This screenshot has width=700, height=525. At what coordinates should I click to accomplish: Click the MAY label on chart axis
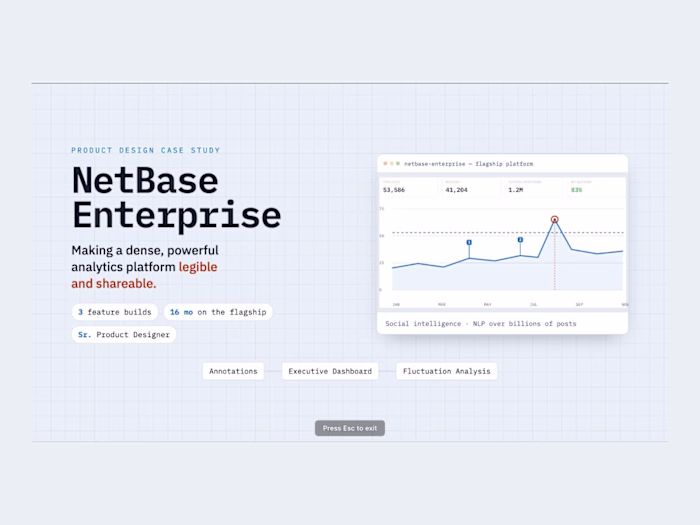488,304
